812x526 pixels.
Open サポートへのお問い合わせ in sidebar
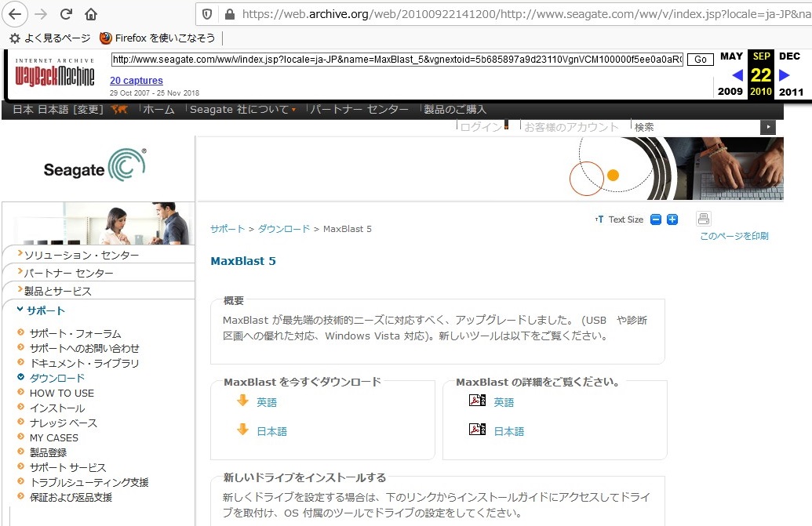point(85,348)
